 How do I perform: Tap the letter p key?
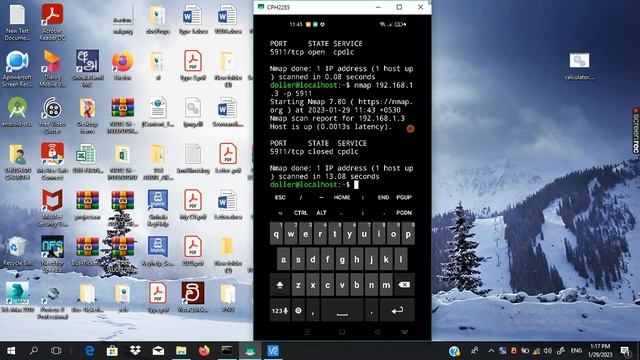408,234
